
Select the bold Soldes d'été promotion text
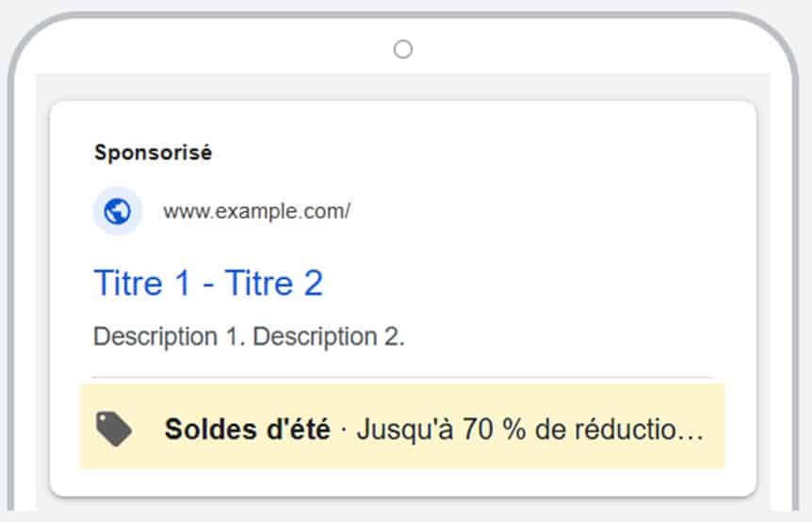point(248,430)
